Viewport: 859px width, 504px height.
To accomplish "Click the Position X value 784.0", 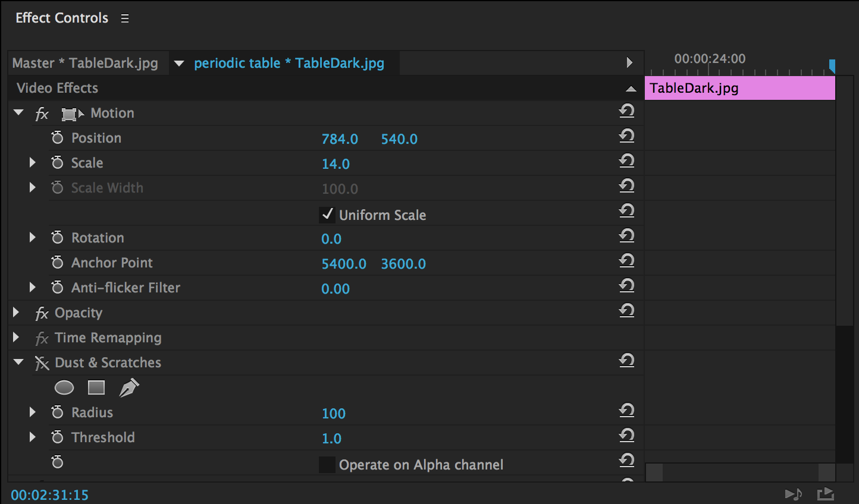I will pyautogui.click(x=340, y=139).
